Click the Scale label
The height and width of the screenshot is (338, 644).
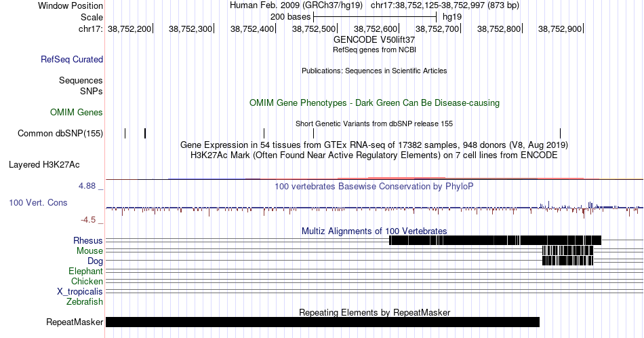click(92, 17)
